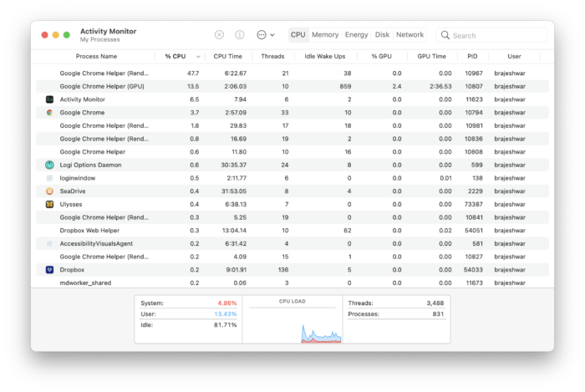Click the Dropbox process icon
The width and height of the screenshot is (585, 392).
(x=49, y=270)
